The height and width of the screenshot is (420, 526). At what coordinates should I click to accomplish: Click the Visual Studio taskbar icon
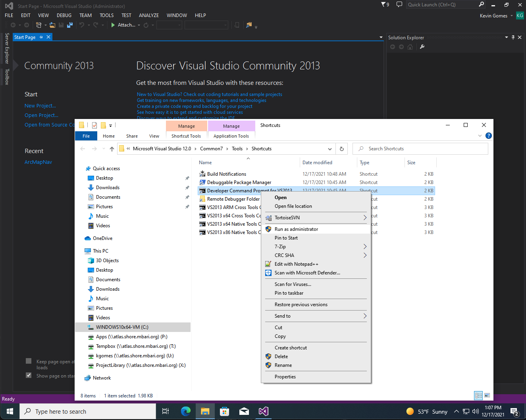263,411
